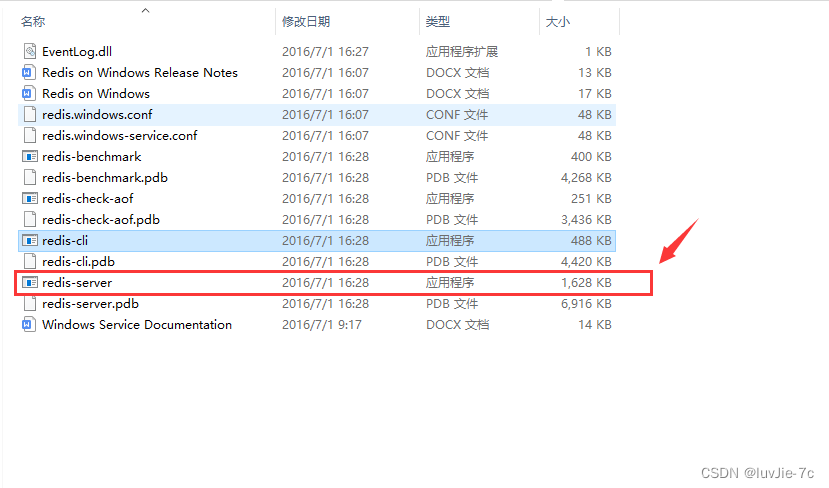Click the Word icon for Redis on Windows Release Notes

pyautogui.click(x=29, y=72)
